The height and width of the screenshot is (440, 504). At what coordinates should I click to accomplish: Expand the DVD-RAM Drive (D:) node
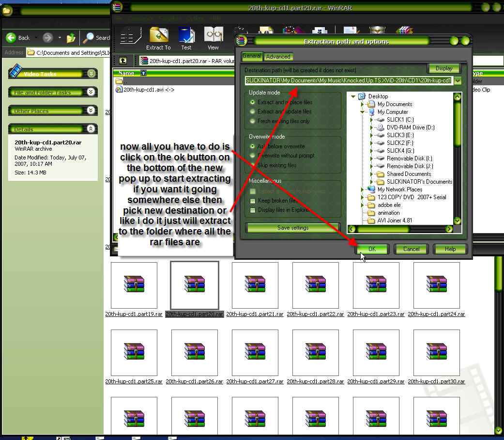371,127
